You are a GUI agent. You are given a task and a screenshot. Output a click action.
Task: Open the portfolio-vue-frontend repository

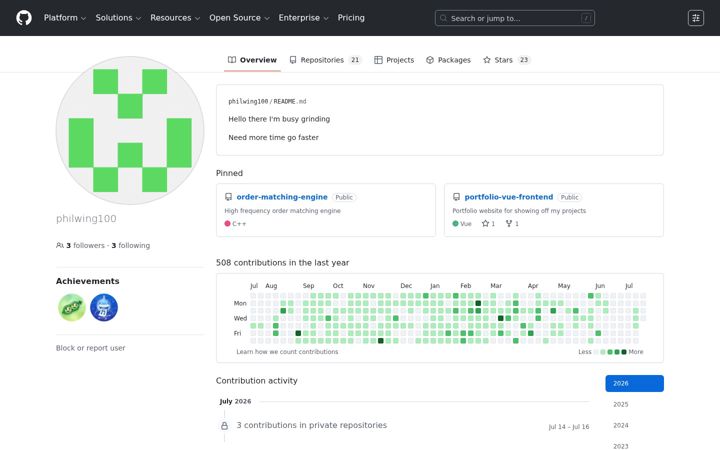(x=509, y=197)
